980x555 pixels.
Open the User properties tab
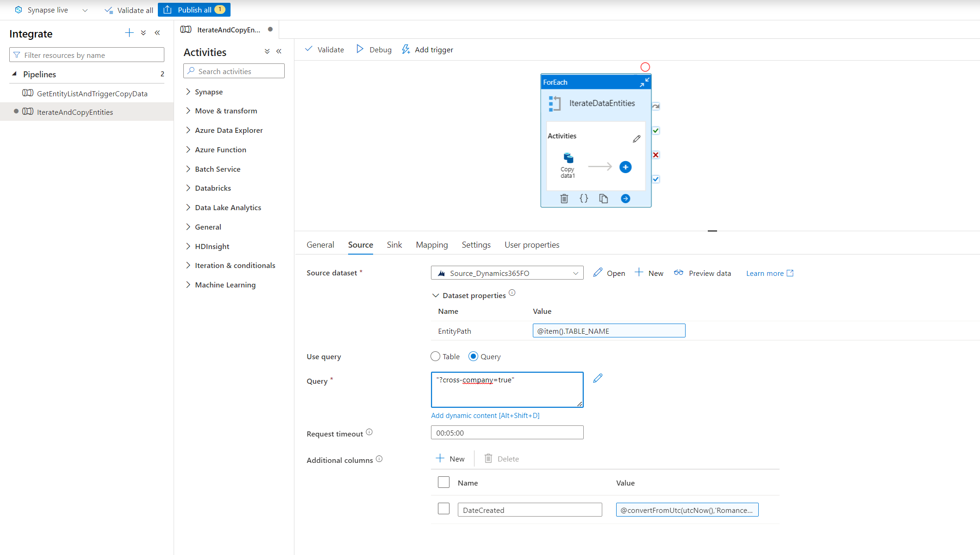(x=532, y=245)
